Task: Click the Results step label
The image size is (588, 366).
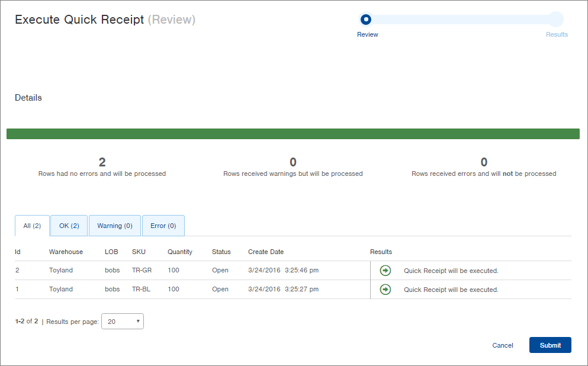Action: tap(557, 34)
